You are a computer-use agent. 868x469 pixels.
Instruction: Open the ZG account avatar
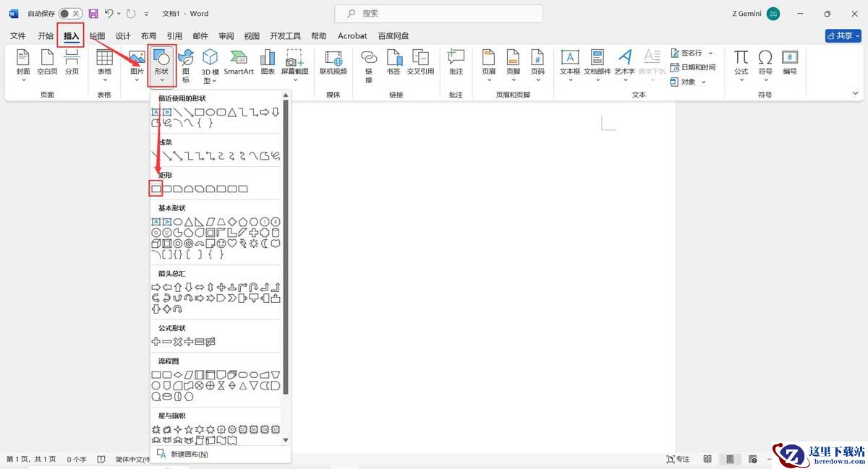tap(773, 14)
